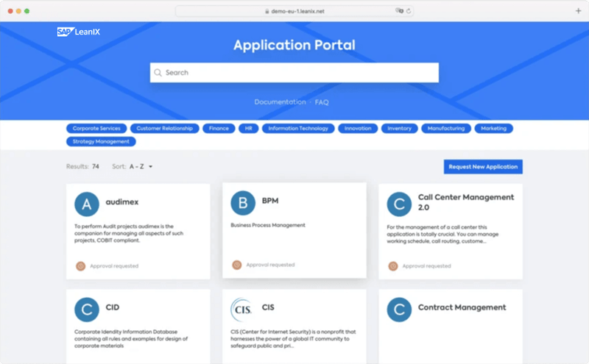Click the audimex letter A icon

(x=87, y=204)
